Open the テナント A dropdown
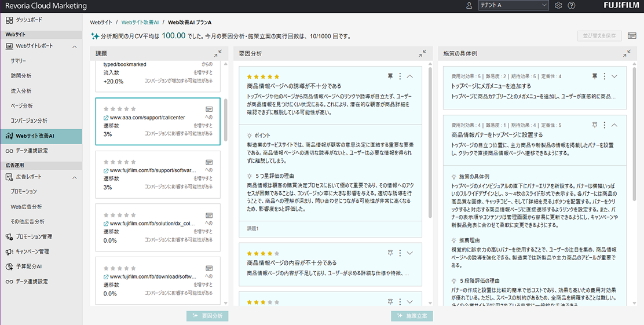The width and height of the screenshot is (644, 325). tap(513, 5)
